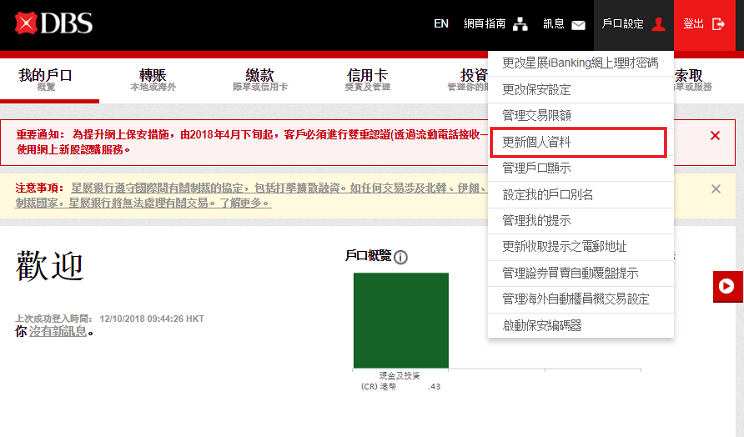Open the 沒有新訊息 link

pyautogui.click(x=59, y=331)
